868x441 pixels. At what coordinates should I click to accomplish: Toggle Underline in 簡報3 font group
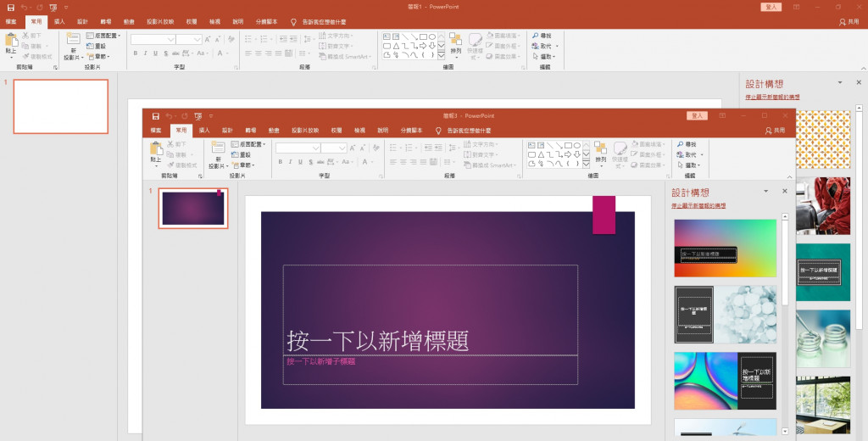[301, 162]
